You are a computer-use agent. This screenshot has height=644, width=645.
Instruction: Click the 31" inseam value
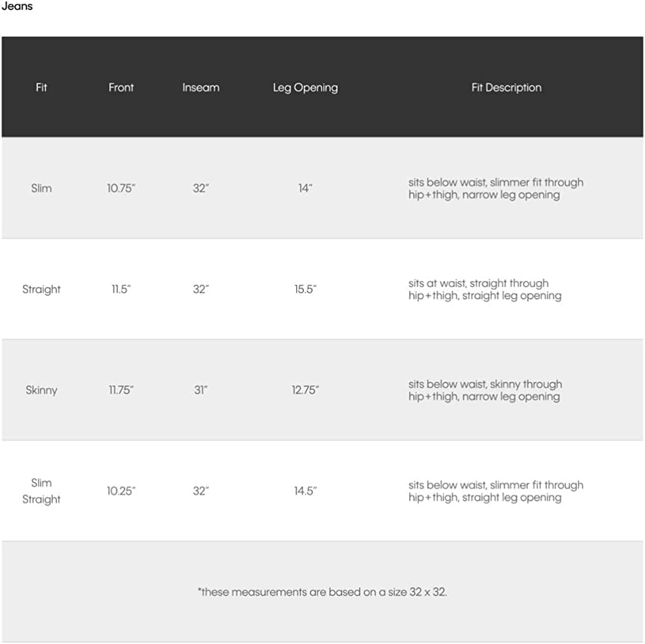[201, 390]
